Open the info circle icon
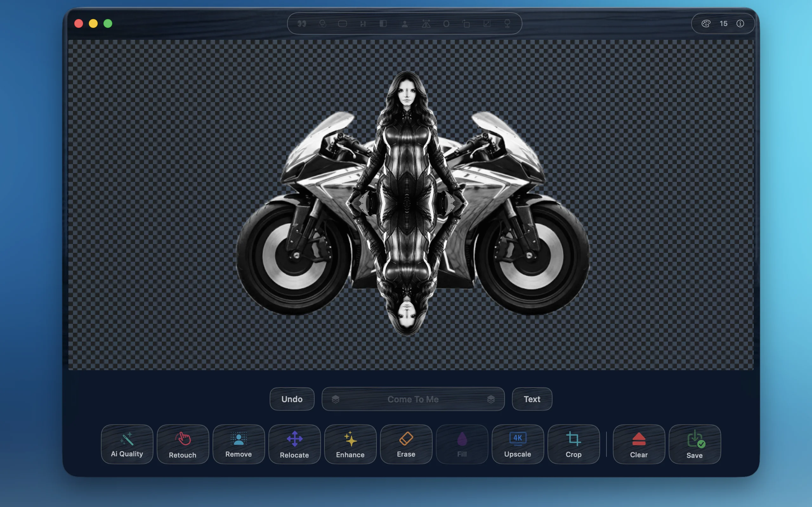The height and width of the screenshot is (507, 812). click(x=740, y=23)
